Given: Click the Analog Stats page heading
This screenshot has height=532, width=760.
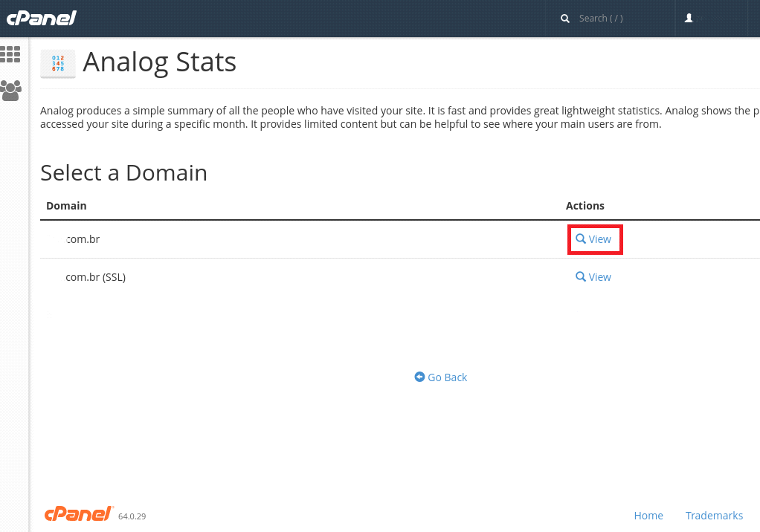Looking at the screenshot, I should [159, 62].
